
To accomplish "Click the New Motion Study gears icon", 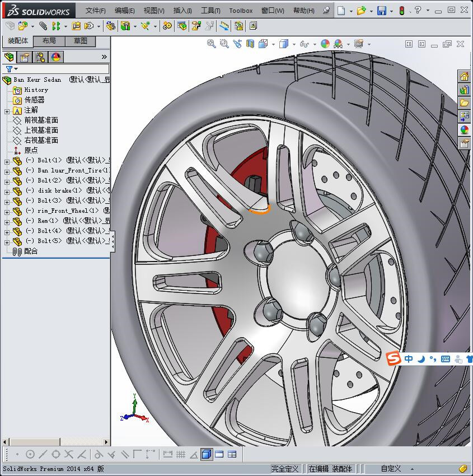I will click(x=167, y=26).
